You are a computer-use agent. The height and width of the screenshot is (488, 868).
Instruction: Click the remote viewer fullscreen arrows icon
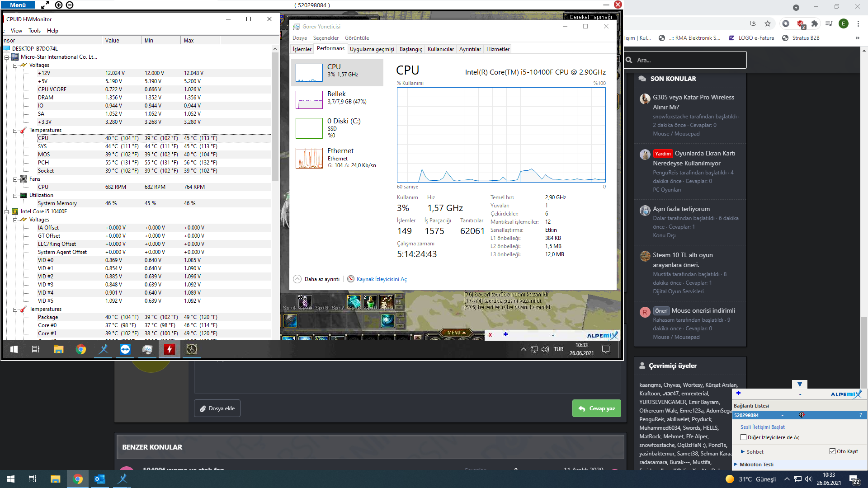coord(45,5)
